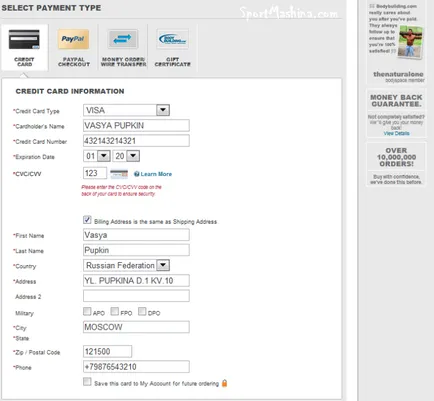Image resolution: width=434 pixels, height=401 pixels.
Task: Uncheck Billing Address same as Shipping Address
Action: (87, 220)
